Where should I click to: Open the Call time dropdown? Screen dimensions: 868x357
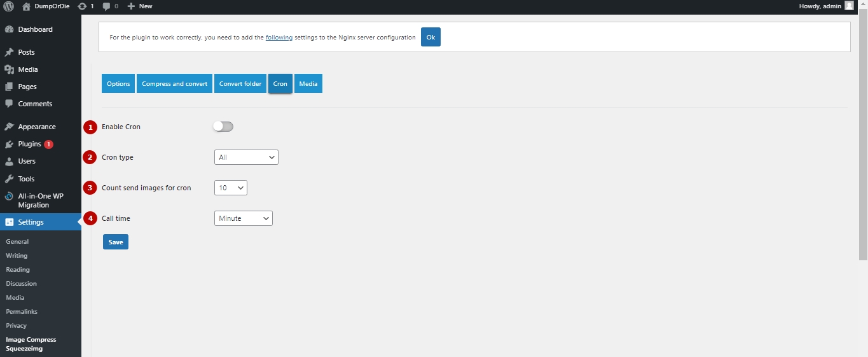[x=244, y=218]
